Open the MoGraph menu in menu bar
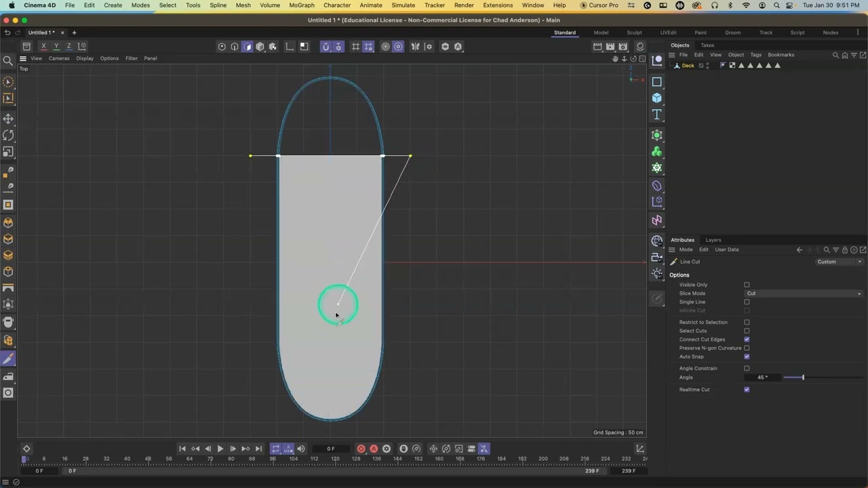The width and height of the screenshot is (868, 488). [x=302, y=5]
